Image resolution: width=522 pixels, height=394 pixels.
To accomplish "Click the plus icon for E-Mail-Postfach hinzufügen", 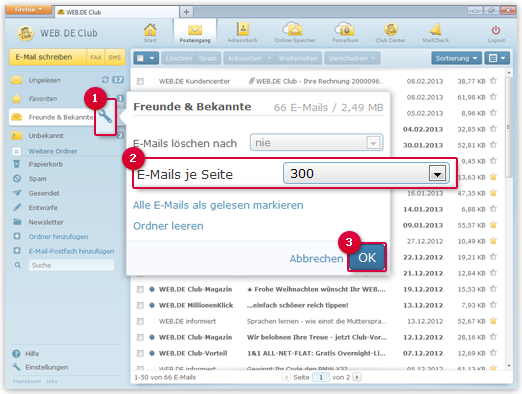I will (17, 250).
